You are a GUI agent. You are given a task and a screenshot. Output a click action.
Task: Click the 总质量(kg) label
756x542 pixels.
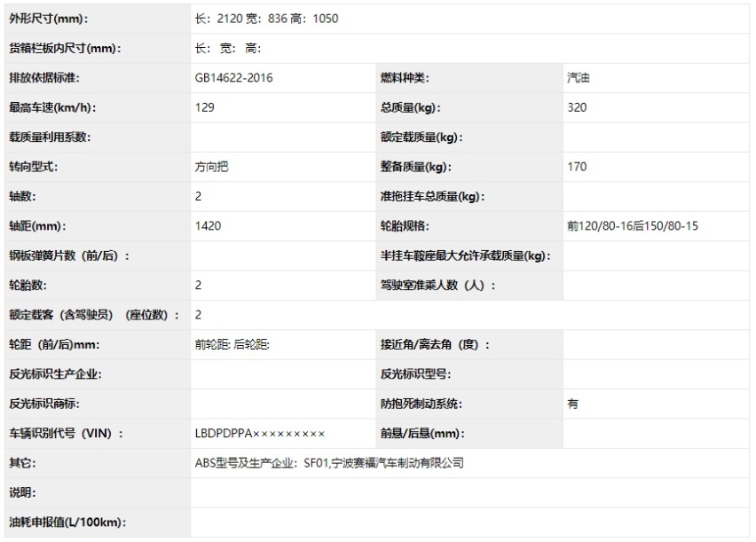(410, 107)
